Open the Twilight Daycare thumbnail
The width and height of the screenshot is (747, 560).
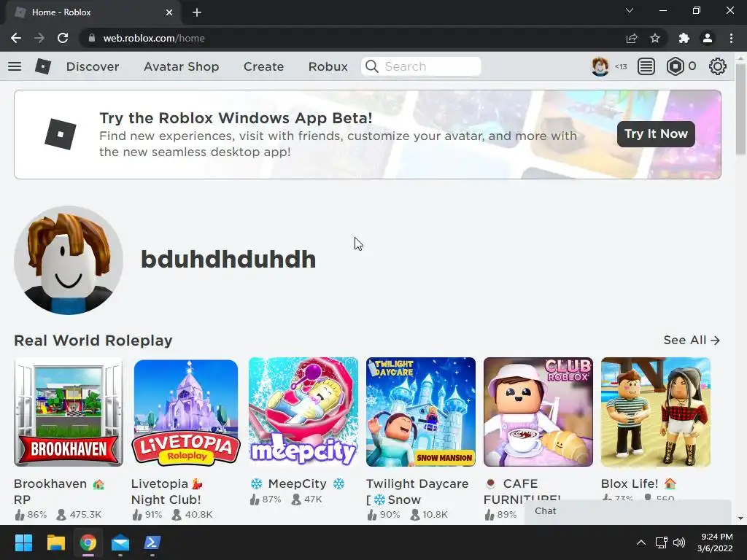421,412
